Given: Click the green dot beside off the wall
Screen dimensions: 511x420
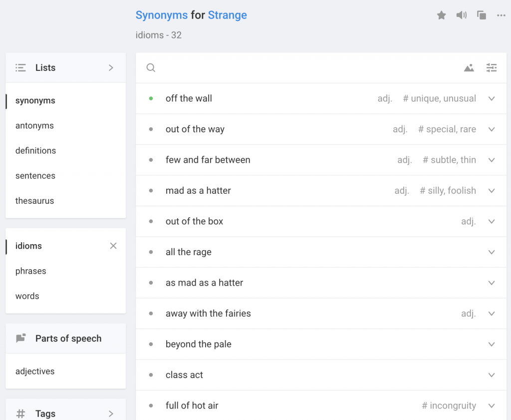Looking at the screenshot, I should pyautogui.click(x=151, y=98).
